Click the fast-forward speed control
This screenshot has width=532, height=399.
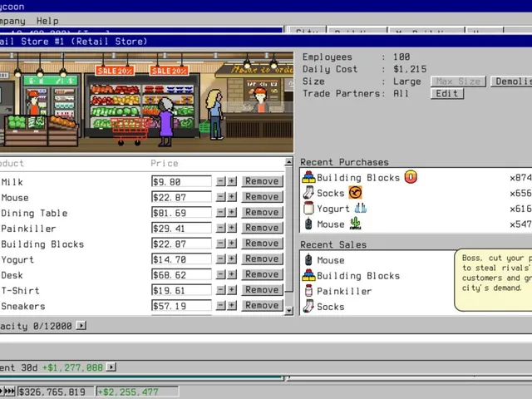coord(9,392)
